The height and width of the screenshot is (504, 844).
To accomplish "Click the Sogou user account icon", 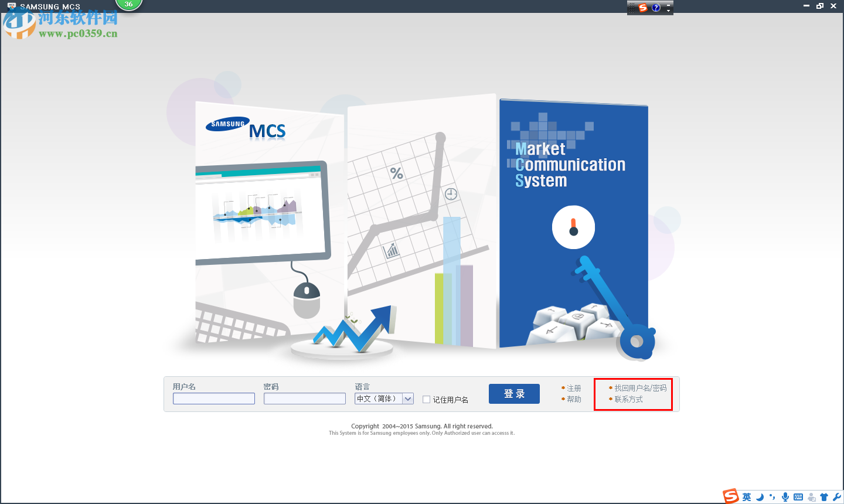I will (x=812, y=497).
